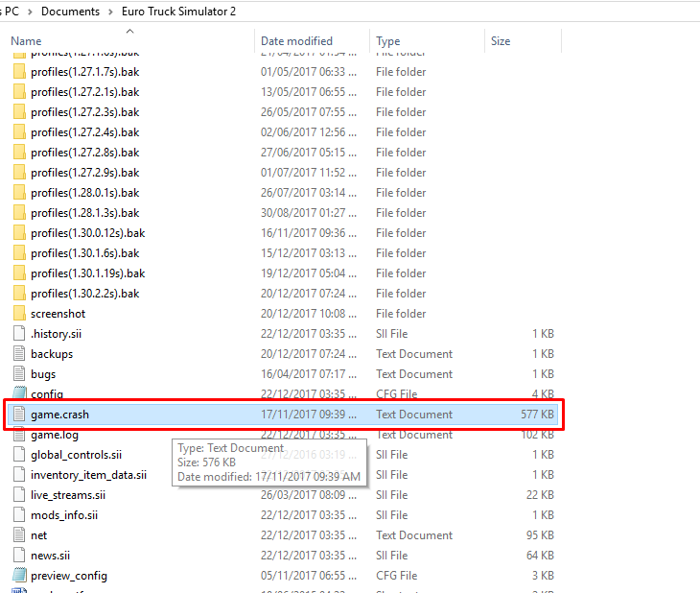
Task: Click the 22 KB size of live_streams.sii
Action: tap(540, 495)
